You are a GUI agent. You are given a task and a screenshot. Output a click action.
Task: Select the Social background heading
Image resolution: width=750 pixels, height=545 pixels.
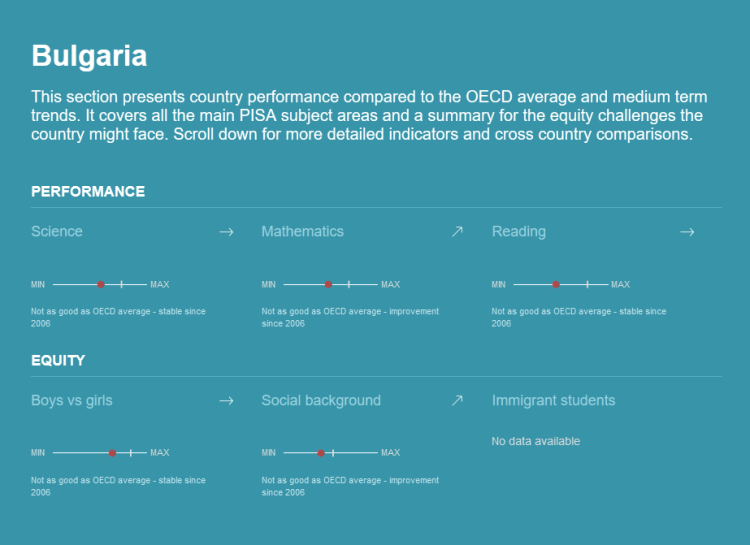click(x=321, y=401)
